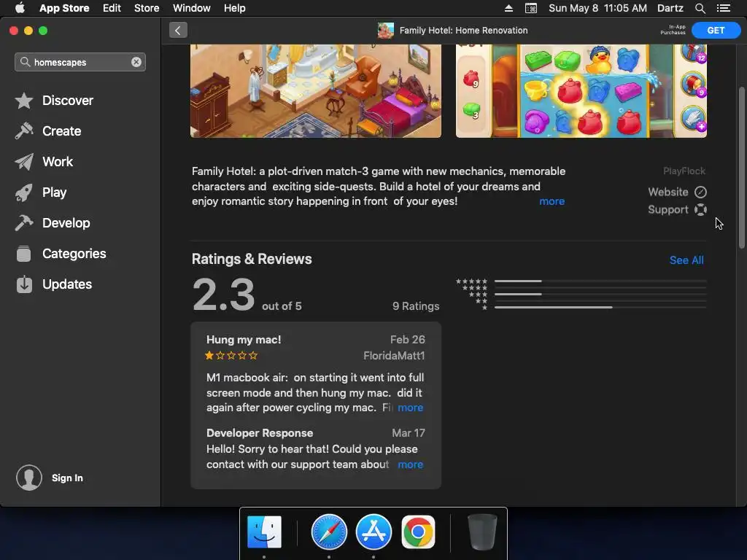Open the Updates download icon
Screen dimensions: 747x560
[24, 284]
